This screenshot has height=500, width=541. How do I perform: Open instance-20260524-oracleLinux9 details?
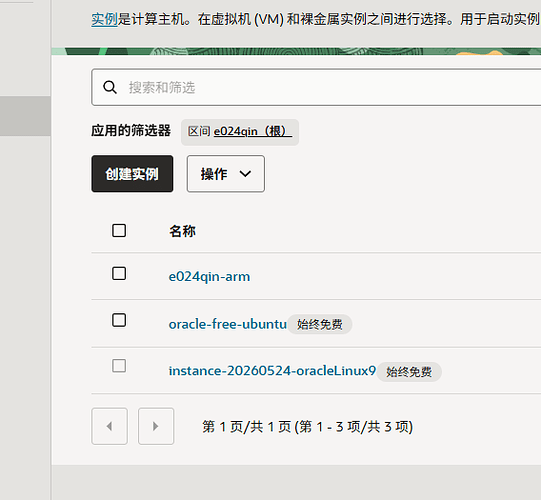click(x=272, y=371)
